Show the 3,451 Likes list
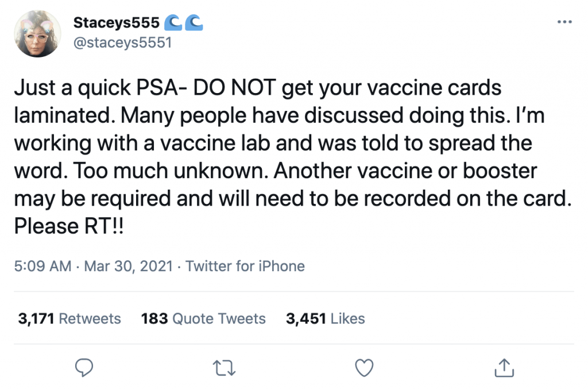The image size is (588, 390). tap(325, 319)
